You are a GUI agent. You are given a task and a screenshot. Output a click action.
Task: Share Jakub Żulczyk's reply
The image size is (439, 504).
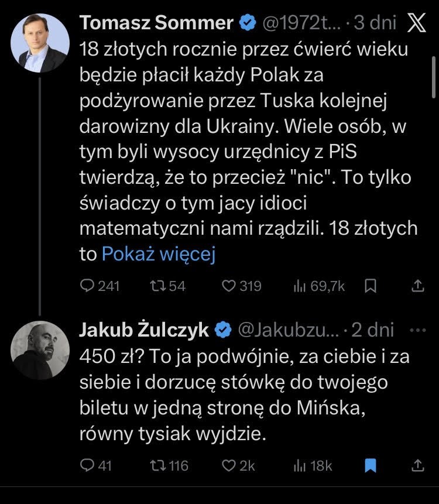[x=418, y=465]
